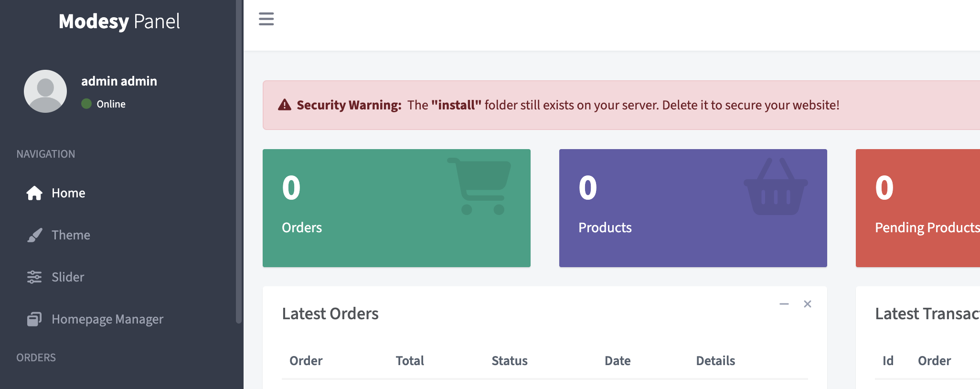Click the admin user avatar
Viewport: 980px width, 389px height.
click(x=45, y=91)
